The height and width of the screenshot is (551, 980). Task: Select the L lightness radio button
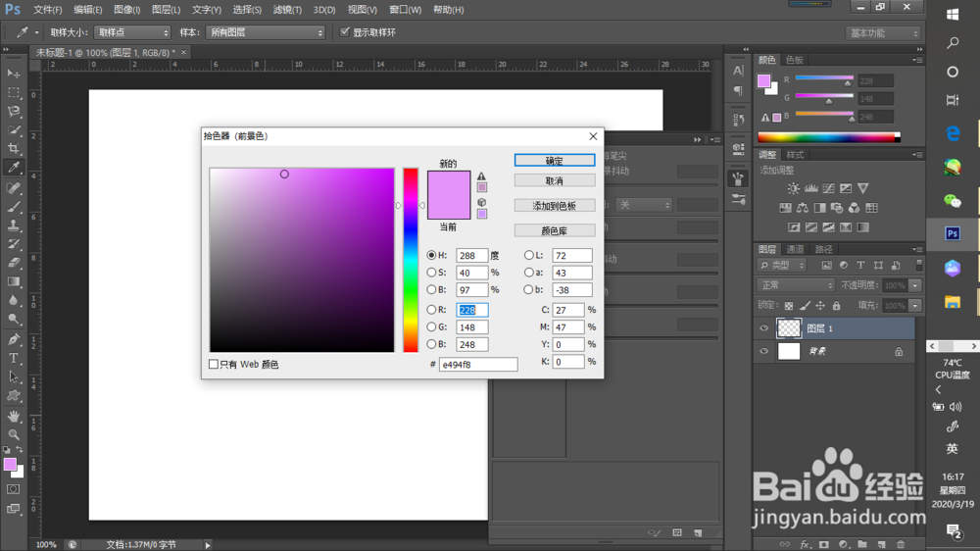pyautogui.click(x=529, y=255)
